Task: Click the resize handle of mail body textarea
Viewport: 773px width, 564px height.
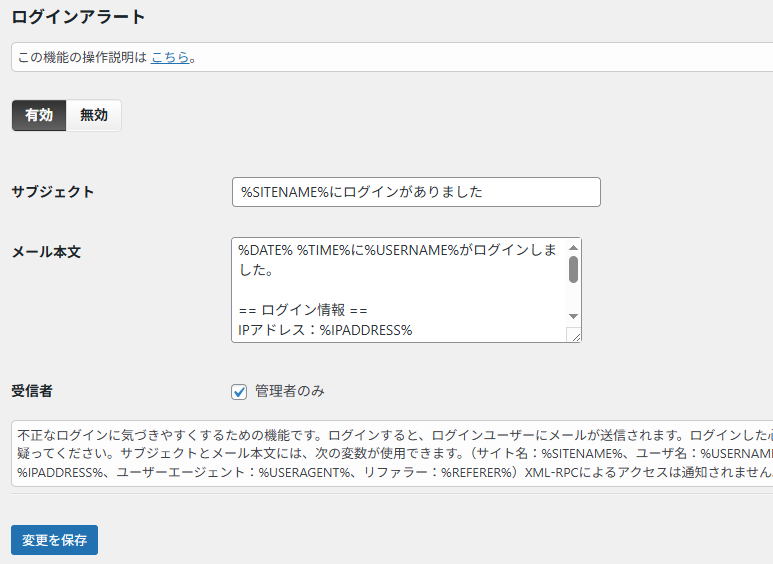Action: tap(574, 336)
